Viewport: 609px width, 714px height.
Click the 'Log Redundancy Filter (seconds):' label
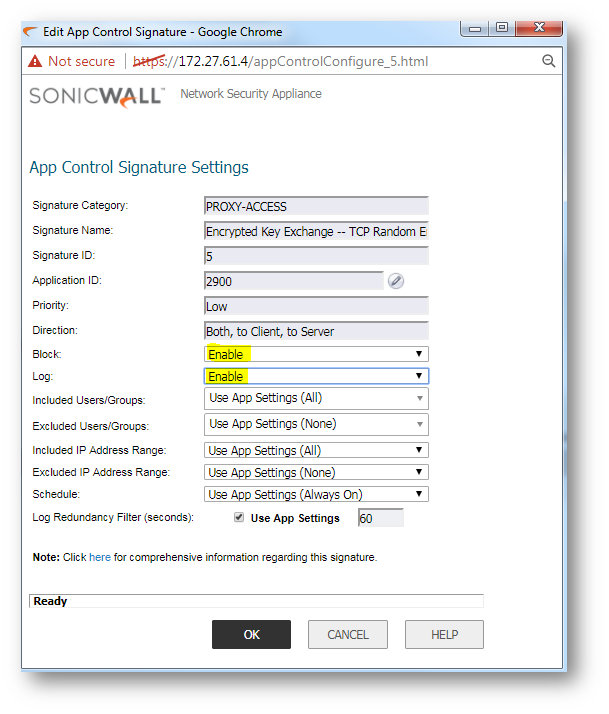pyautogui.click(x=113, y=517)
